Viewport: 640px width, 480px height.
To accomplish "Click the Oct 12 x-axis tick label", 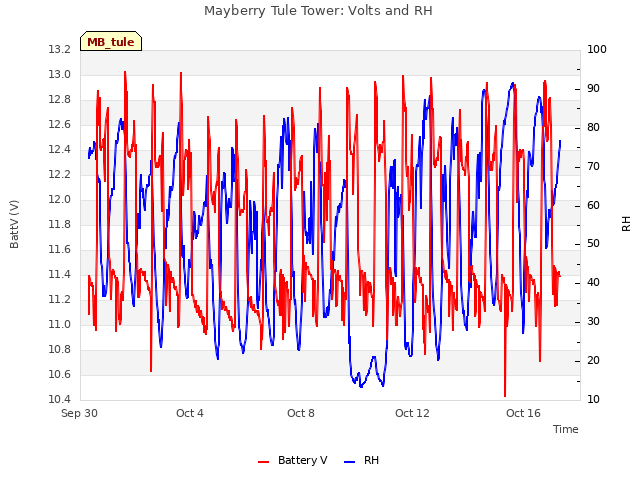I will (412, 413).
